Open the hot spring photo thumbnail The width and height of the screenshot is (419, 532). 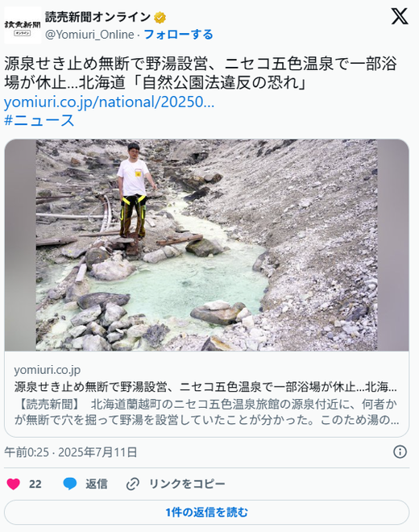pyautogui.click(x=206, y=245)
